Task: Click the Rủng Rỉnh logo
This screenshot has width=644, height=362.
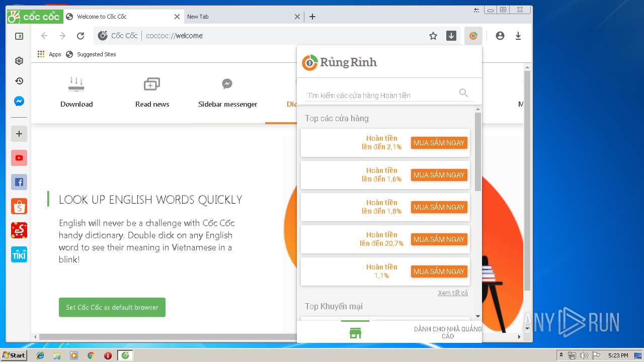Action: click(x=339, y=62)
